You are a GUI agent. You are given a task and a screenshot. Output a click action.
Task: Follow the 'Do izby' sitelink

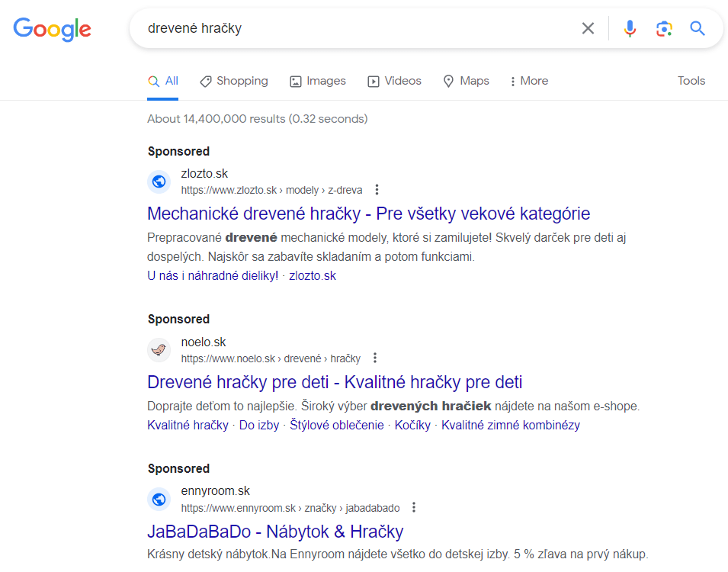click(x=259, y=425)
